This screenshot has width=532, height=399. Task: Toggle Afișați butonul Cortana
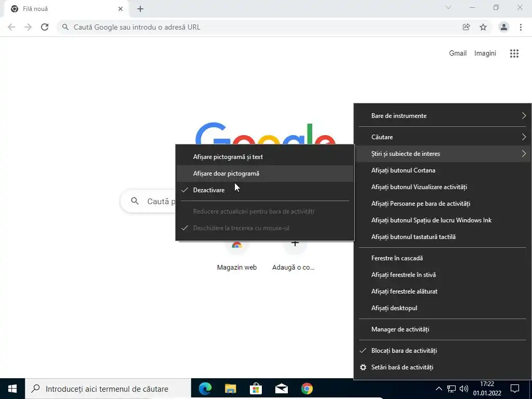point(443,170)
